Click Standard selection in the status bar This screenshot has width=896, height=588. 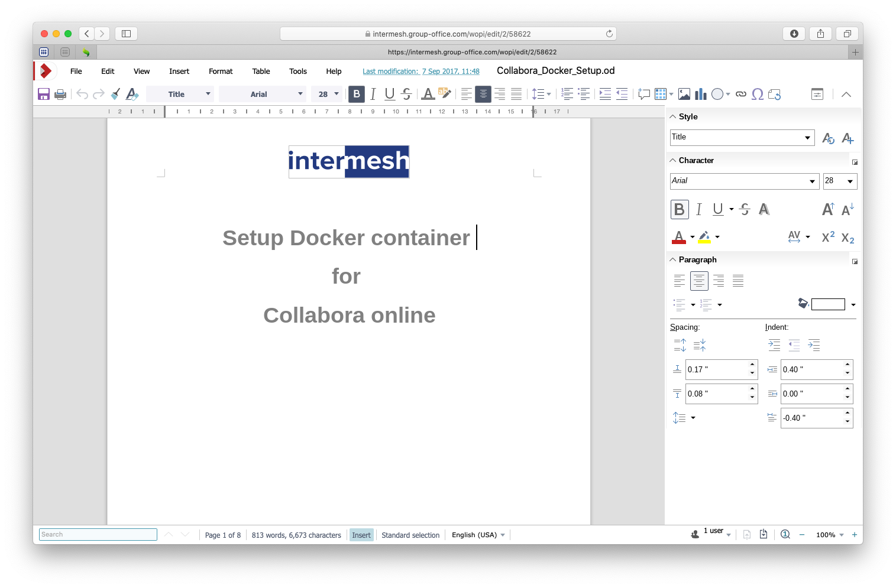click(410, 535)
